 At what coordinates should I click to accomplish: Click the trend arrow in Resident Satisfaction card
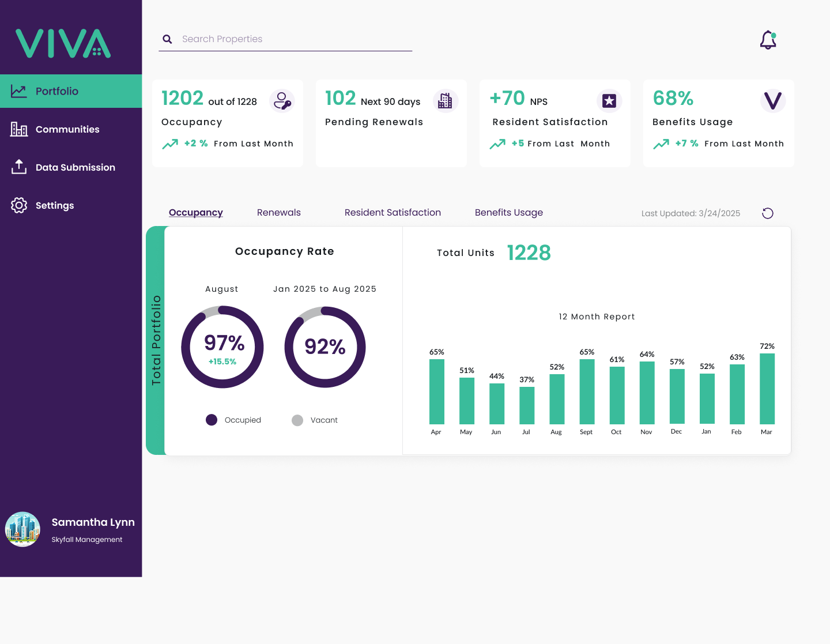497,144
